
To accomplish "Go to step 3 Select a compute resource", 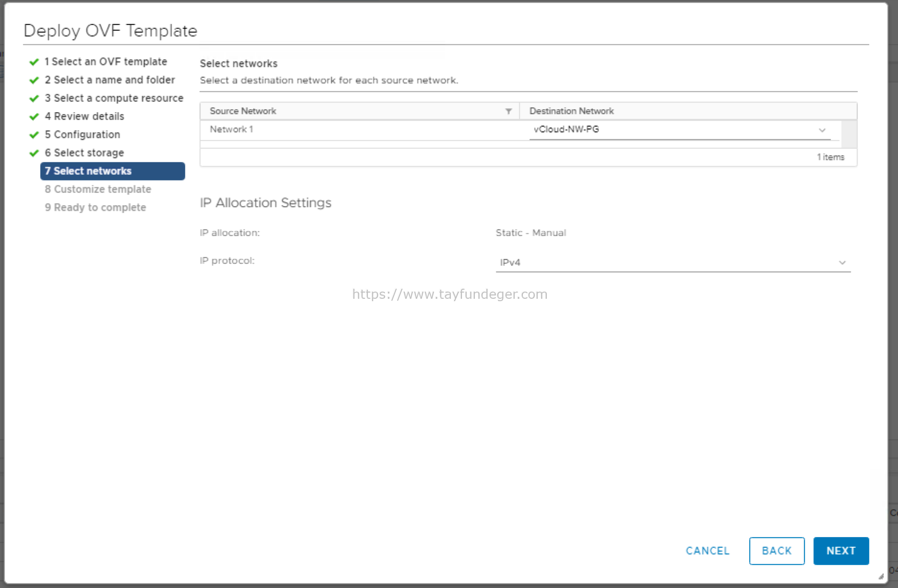I will [114, 98].
